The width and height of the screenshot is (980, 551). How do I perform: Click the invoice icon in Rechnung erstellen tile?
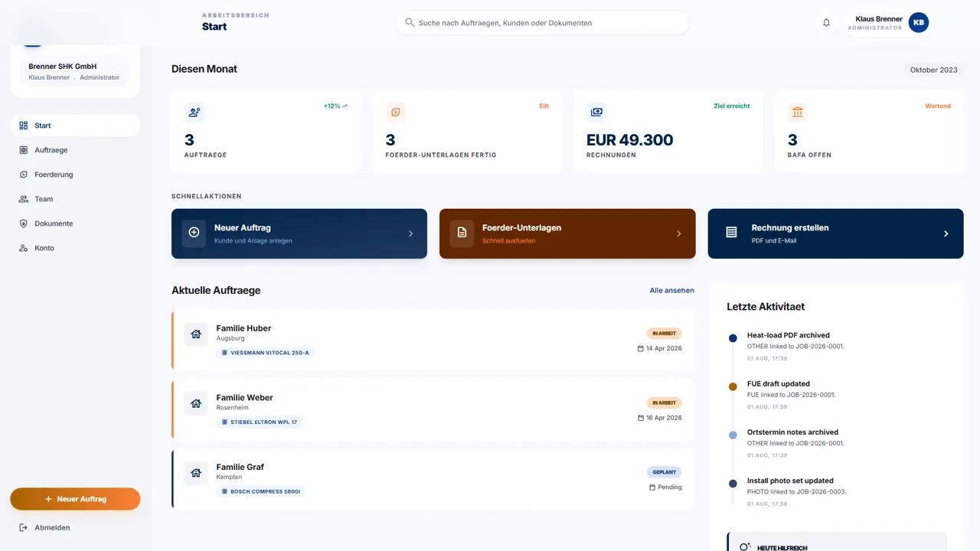click(731, 233)
